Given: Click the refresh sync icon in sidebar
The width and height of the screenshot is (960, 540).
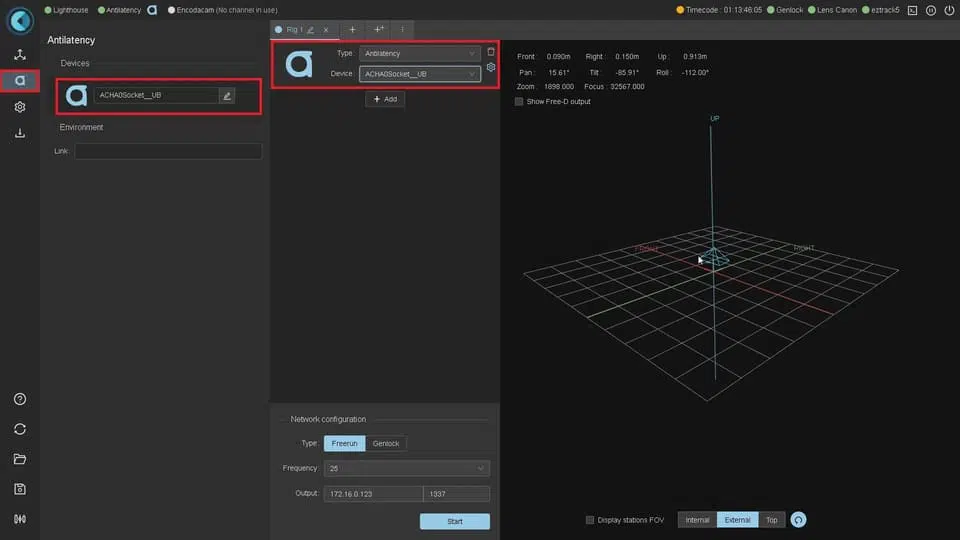Looking at the screenshot, I should [x=20, y=429].
